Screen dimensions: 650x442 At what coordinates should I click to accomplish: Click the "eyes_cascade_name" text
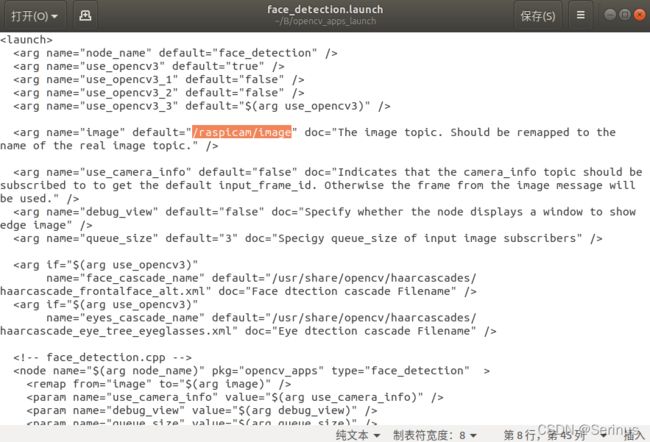[x=142, y=318]
